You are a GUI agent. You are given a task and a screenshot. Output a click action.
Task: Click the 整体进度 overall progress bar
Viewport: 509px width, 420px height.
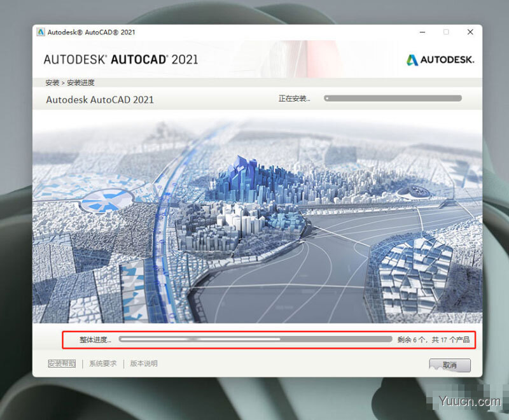pyautogui.click(x=256, y=339)
